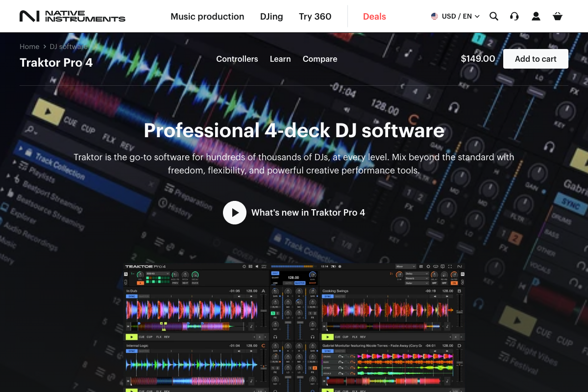Click Deck B skip-to-start icon
This screenshot has width=588, height=392.
324,326
